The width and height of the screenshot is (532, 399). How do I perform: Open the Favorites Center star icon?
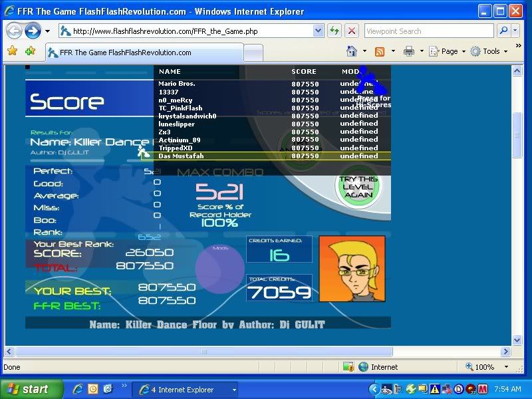pos(12,51)
